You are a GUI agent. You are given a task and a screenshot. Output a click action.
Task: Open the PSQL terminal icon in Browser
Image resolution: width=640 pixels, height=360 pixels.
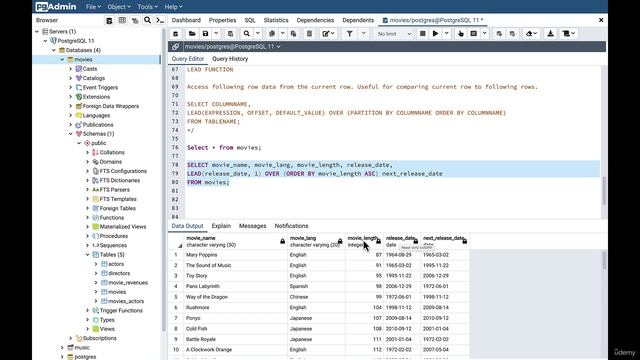pyautogui.click(x=160, y=20)
